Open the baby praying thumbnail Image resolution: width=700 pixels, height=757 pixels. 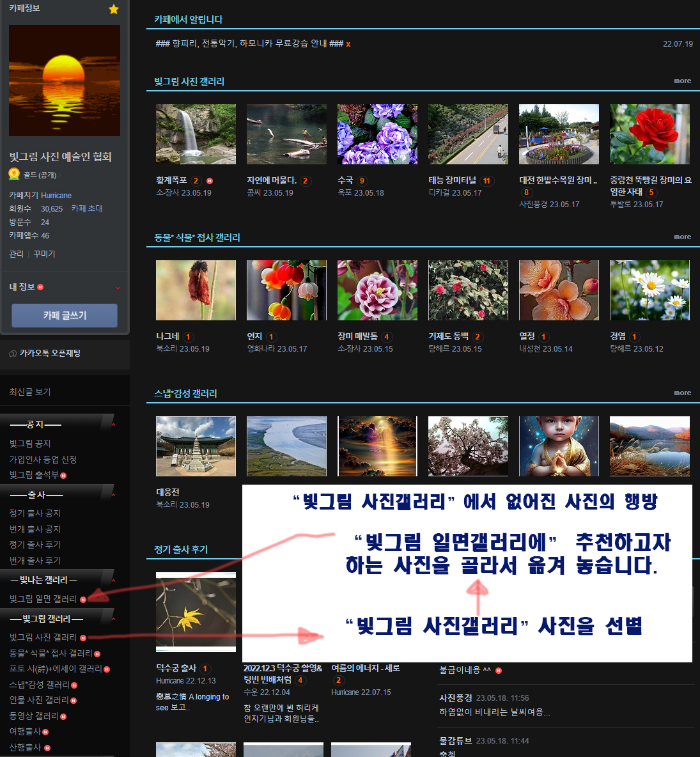point(559,446)
